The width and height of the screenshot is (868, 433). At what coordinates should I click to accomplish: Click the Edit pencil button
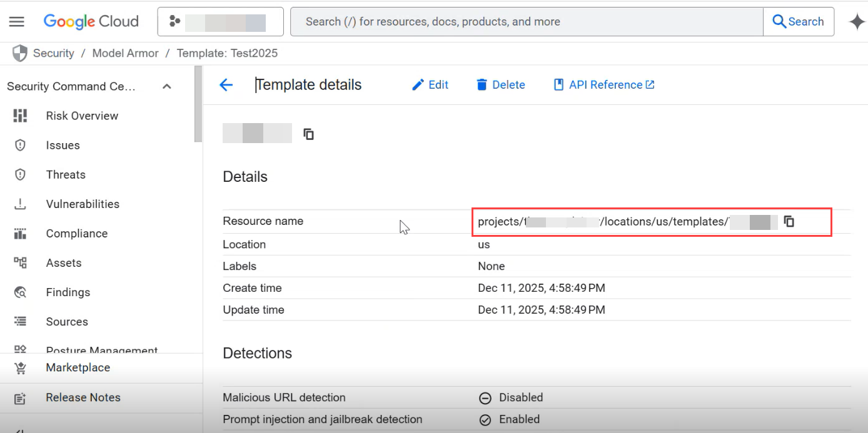click(x=430, y=85)
